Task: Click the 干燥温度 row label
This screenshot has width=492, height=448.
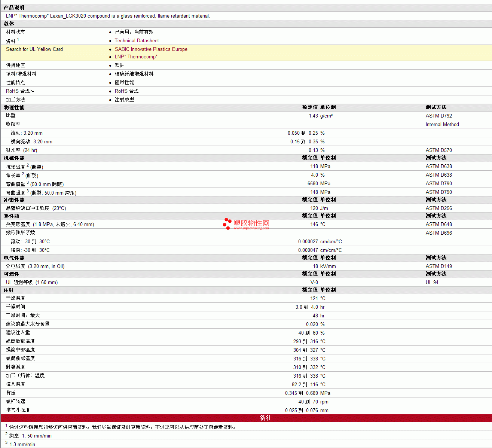Action: pos(16,298)
